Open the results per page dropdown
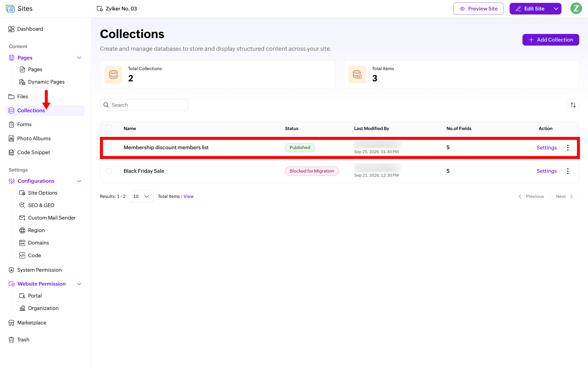Screen dimensions: 588x368 click(x=142, y=196)
